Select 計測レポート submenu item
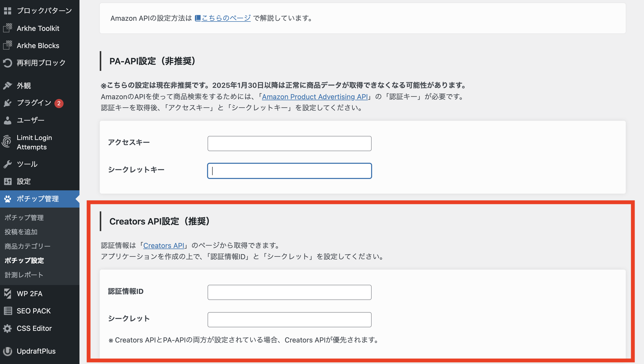Image resolution: width=644 pixels, height=364 pixels. pyautogui.click(x=24, y=275)
